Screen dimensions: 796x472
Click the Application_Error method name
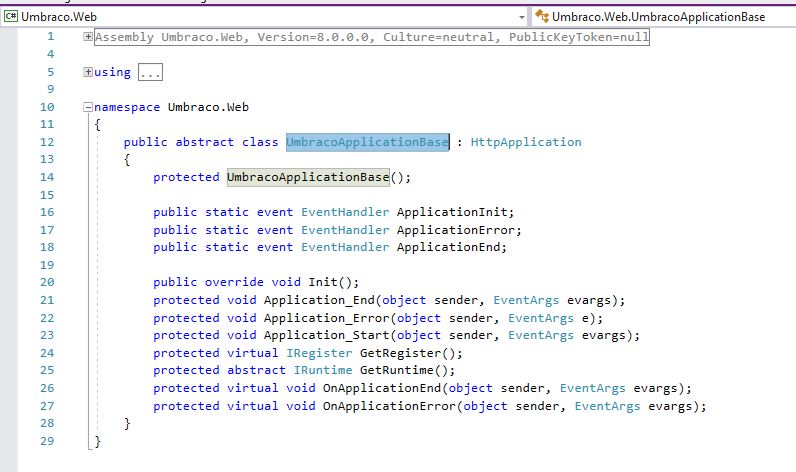point(326,318)
